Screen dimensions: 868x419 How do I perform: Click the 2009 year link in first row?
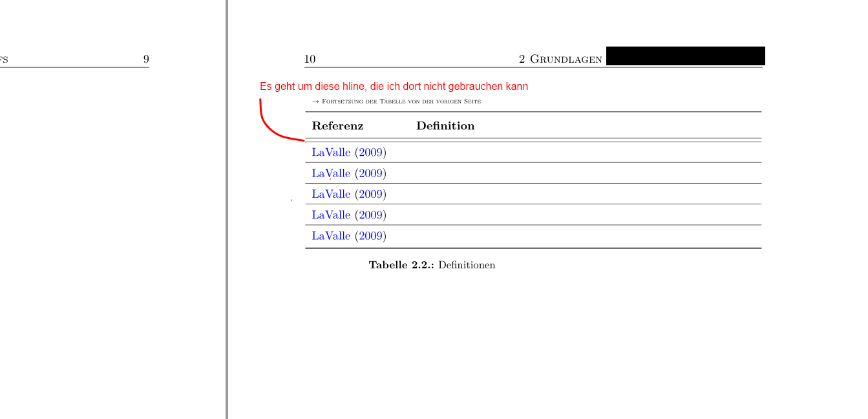coord(371,153)
